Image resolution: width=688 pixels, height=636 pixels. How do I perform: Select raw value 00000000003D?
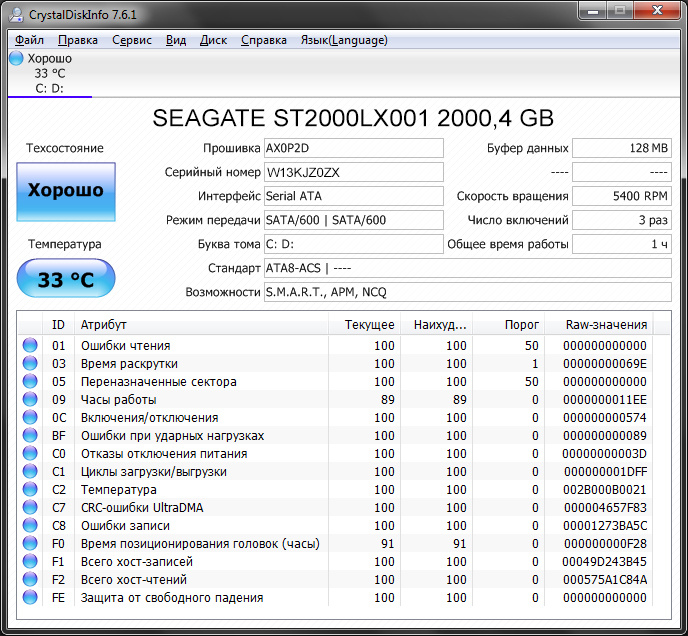[604, 453]
